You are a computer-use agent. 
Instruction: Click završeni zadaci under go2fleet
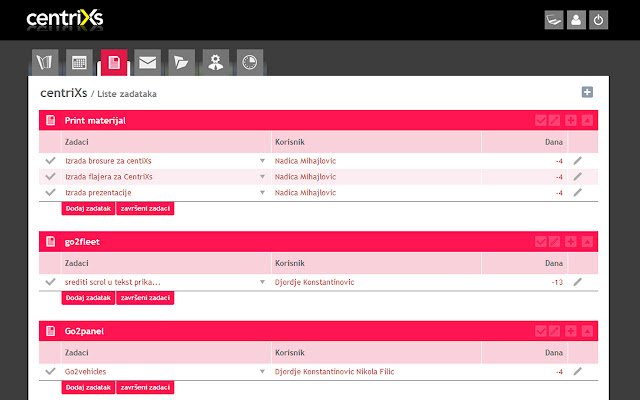pos(145,298)
